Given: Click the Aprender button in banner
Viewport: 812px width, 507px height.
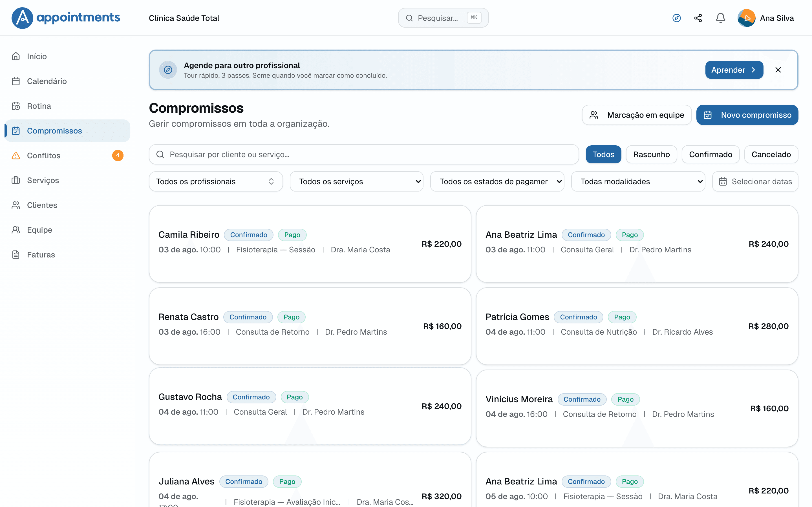Looking at the screenshot, I should click(734, 70).
